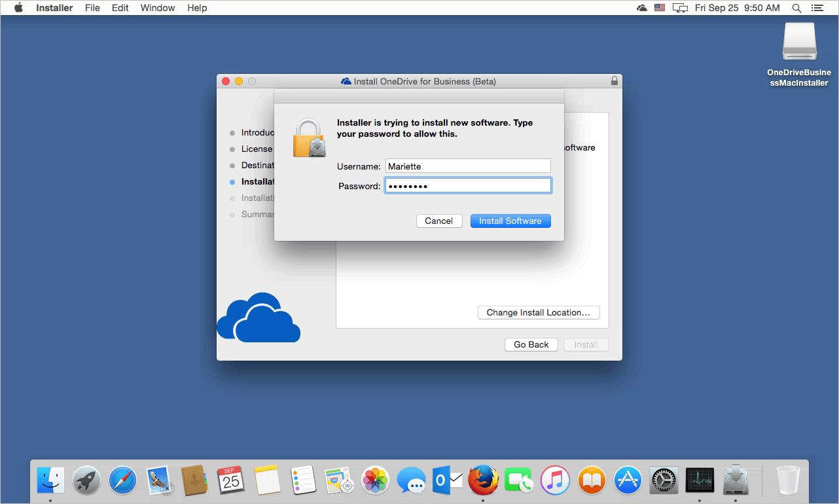
Task: Click the OneDrive cloud logo in installer
Action: tap(259, 317)
